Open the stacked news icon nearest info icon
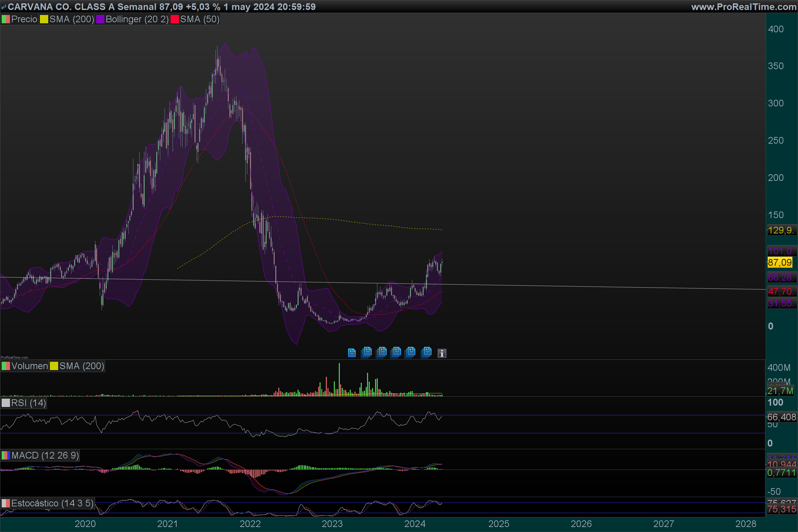The width and height of the screenshot is (798, 532). tap(427, 352)
